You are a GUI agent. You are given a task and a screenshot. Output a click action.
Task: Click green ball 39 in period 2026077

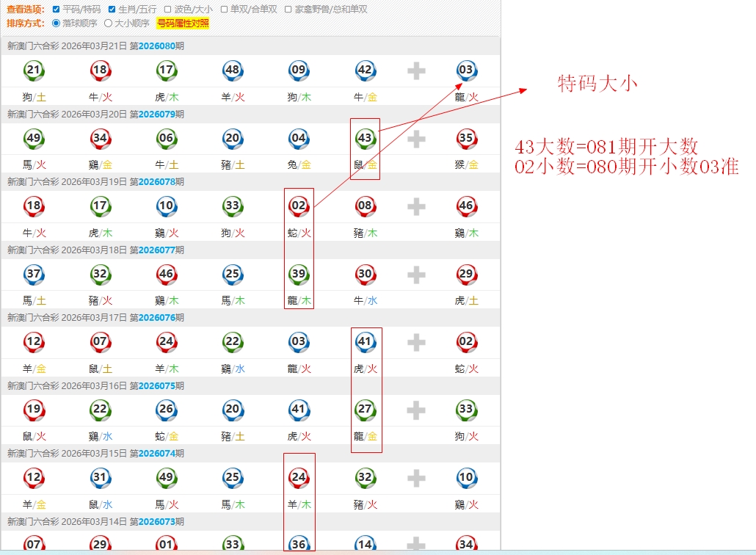(299, 275)
